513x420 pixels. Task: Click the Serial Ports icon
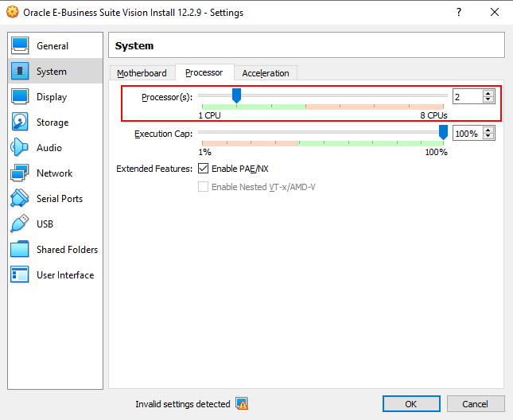click(x=20, y=199)
